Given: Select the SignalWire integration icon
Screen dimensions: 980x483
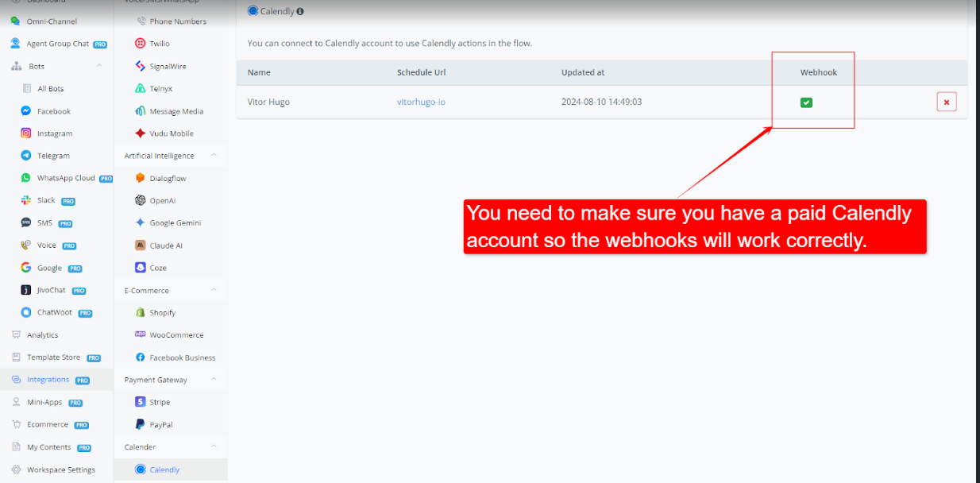Looking at the screenshot, I should point(141,66).
